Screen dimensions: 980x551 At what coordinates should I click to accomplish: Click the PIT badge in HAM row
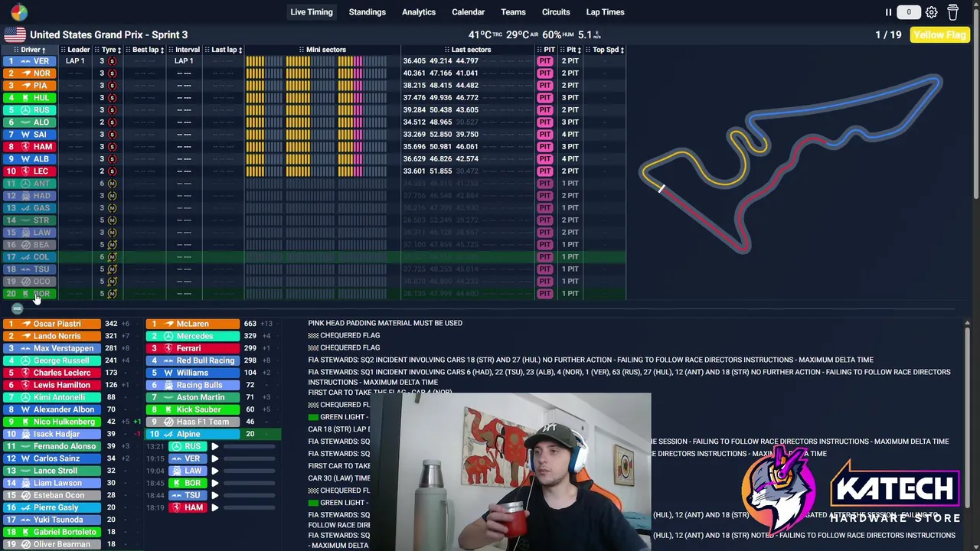click(x=545, y=147)
